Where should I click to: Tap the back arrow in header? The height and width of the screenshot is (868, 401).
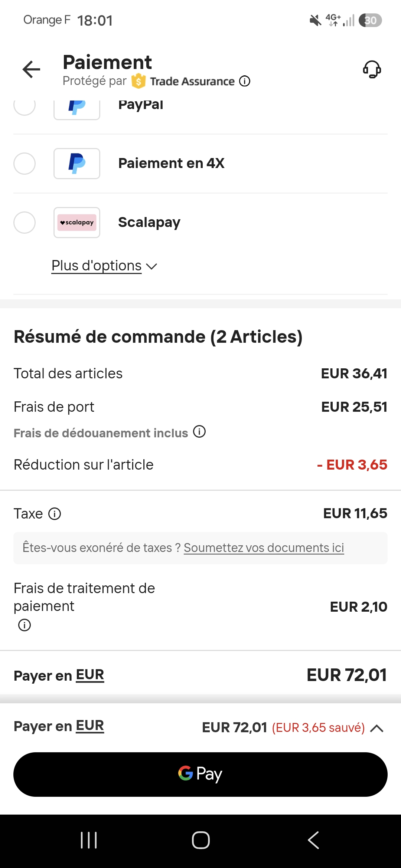coord(31,69)
